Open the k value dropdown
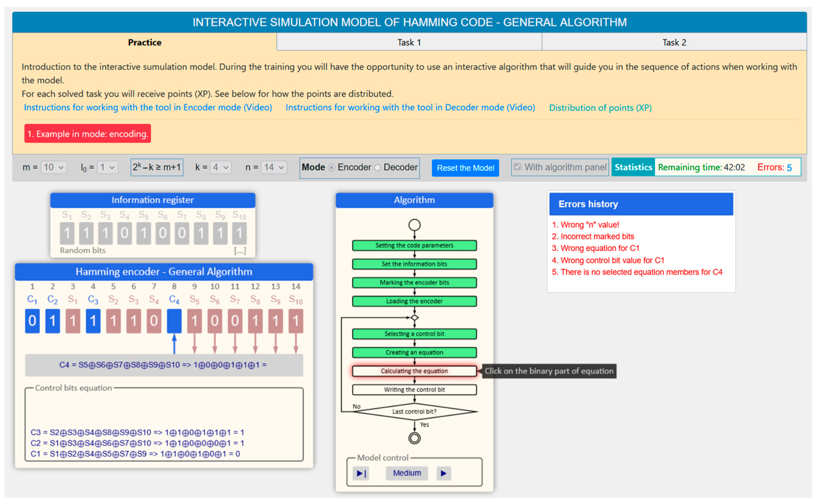Viewport: 816px width, 504px height. (220, 167)
